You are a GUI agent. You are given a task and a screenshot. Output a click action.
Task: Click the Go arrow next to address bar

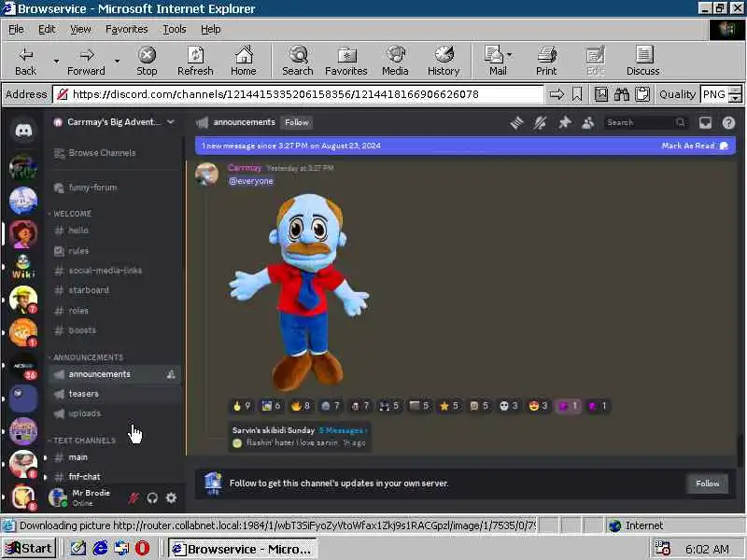coord(557,94)
